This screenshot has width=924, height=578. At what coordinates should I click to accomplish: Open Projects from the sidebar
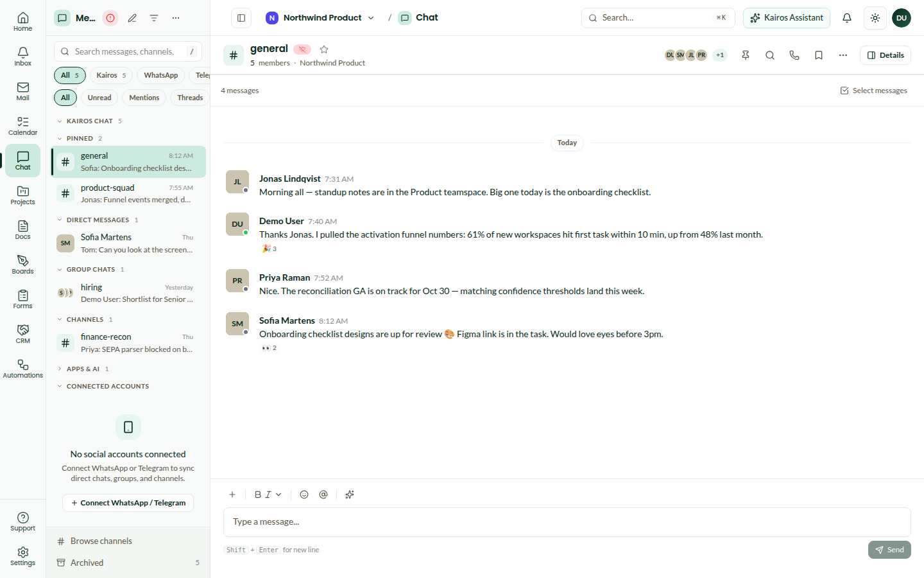pos(22,195)
